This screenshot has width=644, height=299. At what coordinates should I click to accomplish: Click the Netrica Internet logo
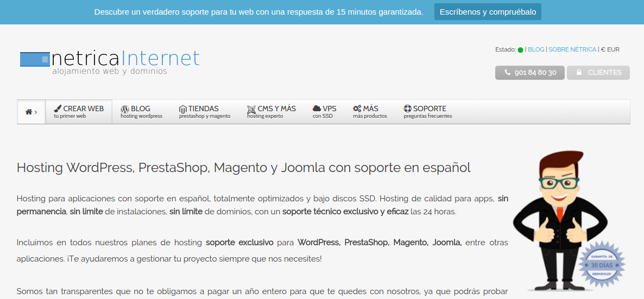[110, 62]
